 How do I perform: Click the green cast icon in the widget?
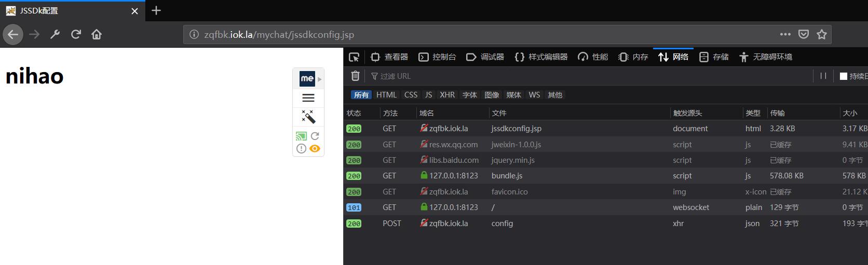301,136
